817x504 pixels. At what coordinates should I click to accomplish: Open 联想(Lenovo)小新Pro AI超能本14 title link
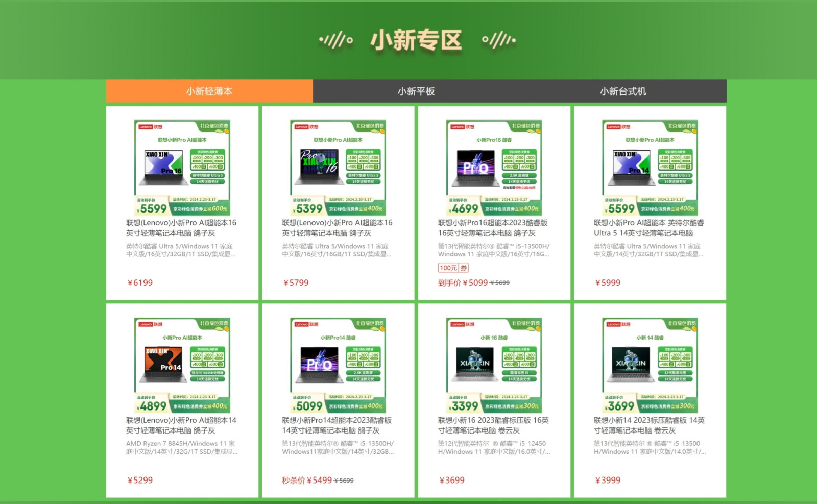(x=181, y=425)
